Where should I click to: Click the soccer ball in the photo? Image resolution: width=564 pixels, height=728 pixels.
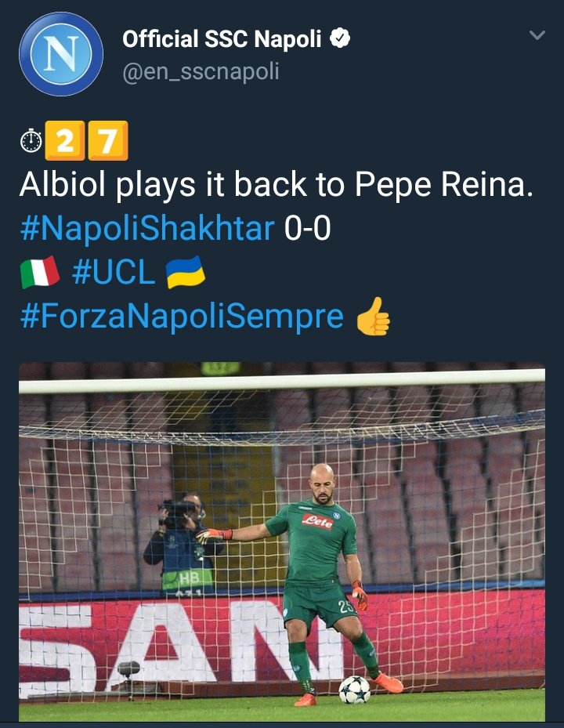[354, 690]
